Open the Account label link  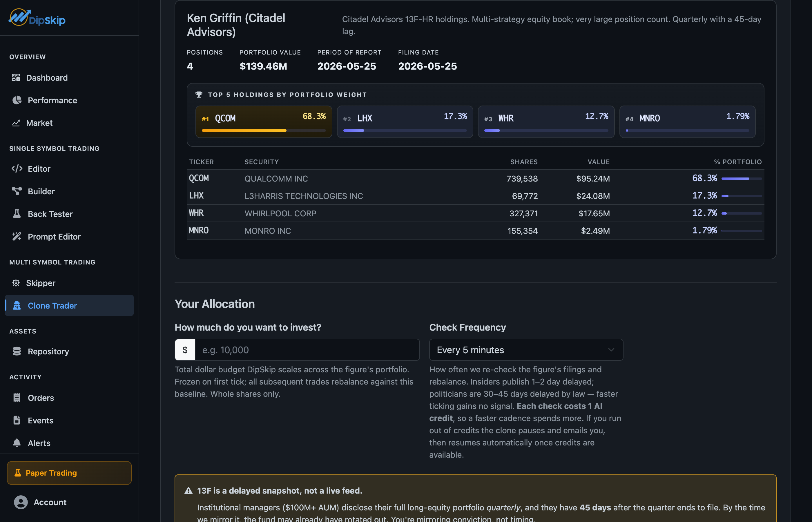point(50,502)
